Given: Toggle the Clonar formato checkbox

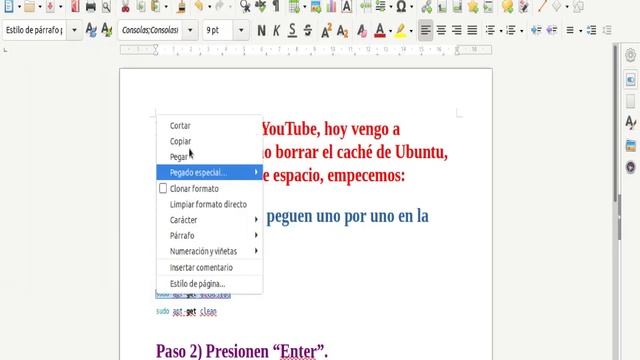Looking at the screenshot, I should click(x=163, y=188).
